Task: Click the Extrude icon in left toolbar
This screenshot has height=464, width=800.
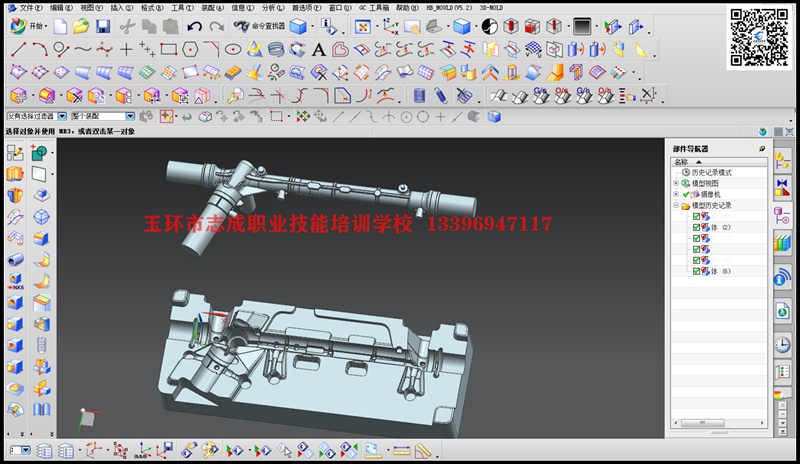Action: point(15,174)
